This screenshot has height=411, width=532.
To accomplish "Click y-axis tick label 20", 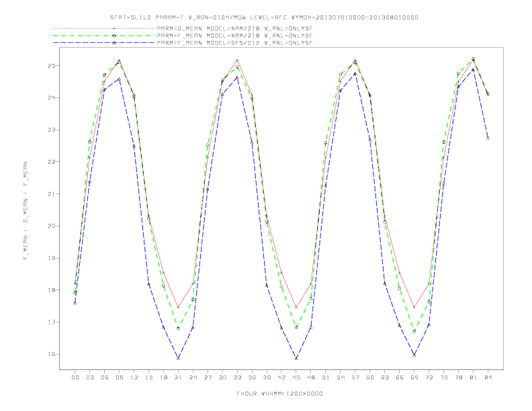I will coord(52,226).
